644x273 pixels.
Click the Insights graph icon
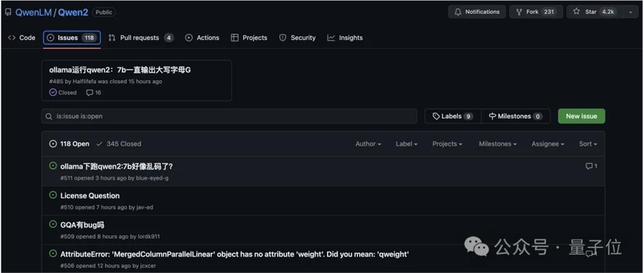pyautogui.click(x=331, y=38)
